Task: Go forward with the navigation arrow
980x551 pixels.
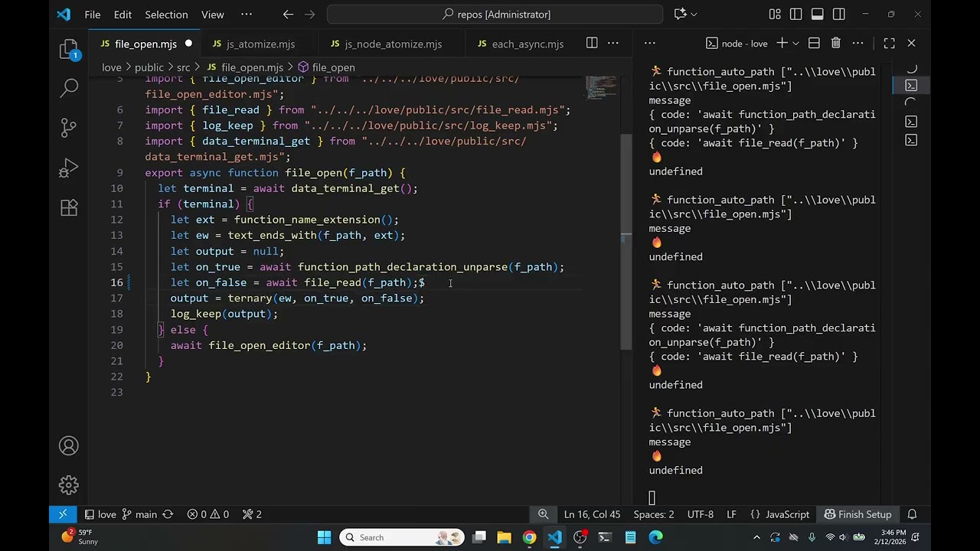Action: [309, 14]
